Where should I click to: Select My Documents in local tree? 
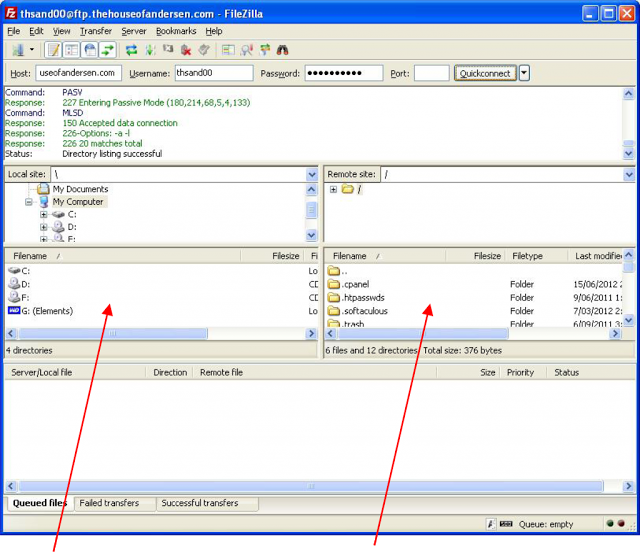click(80, 189)
